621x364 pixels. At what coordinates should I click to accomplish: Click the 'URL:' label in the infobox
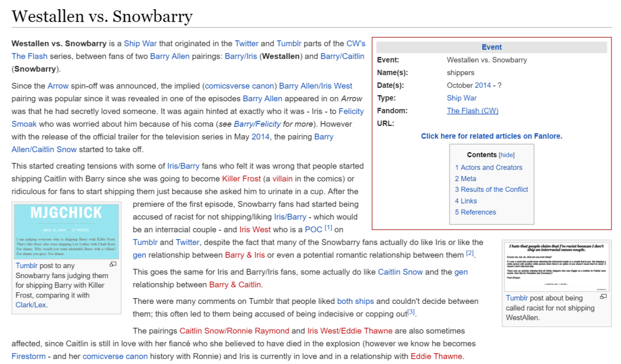point(386,123)
